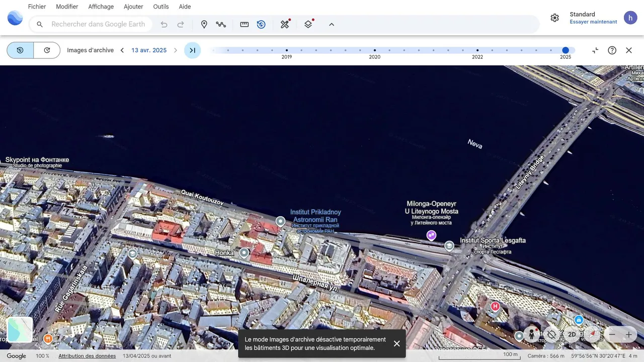Select the measure distance ruler tool
644x362 pixels.
click(x=245, y=24)
